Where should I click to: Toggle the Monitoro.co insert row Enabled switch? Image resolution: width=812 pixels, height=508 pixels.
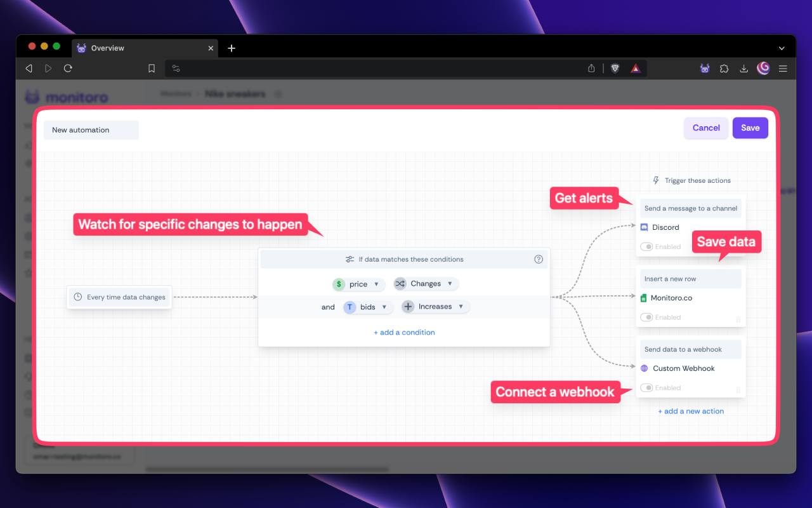pos(646,317)
